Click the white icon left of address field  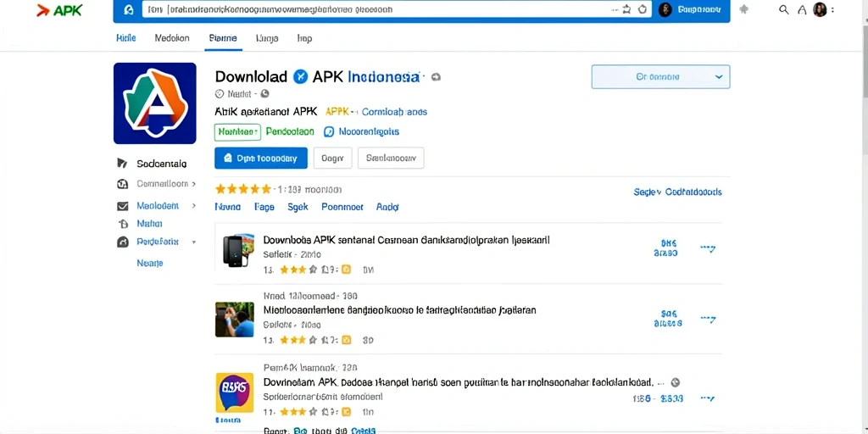pos(129,10)
